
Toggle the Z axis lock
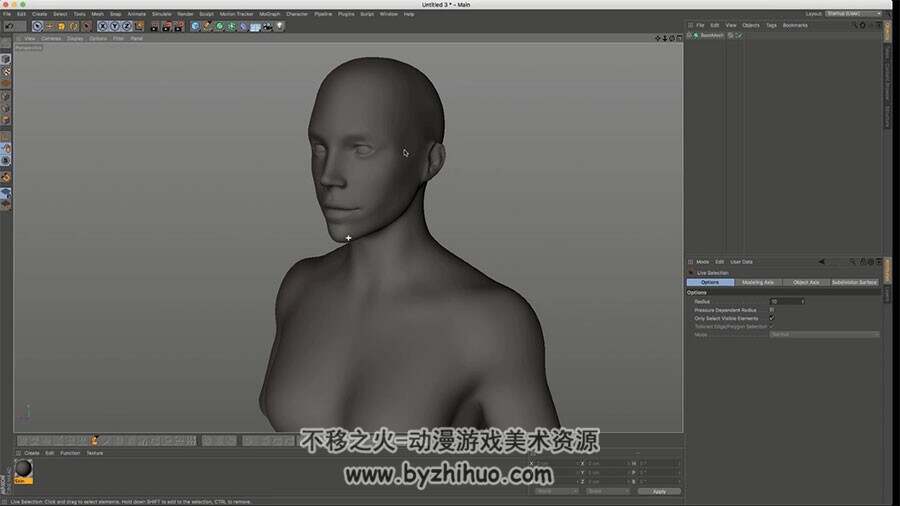[x=126, y=26]
